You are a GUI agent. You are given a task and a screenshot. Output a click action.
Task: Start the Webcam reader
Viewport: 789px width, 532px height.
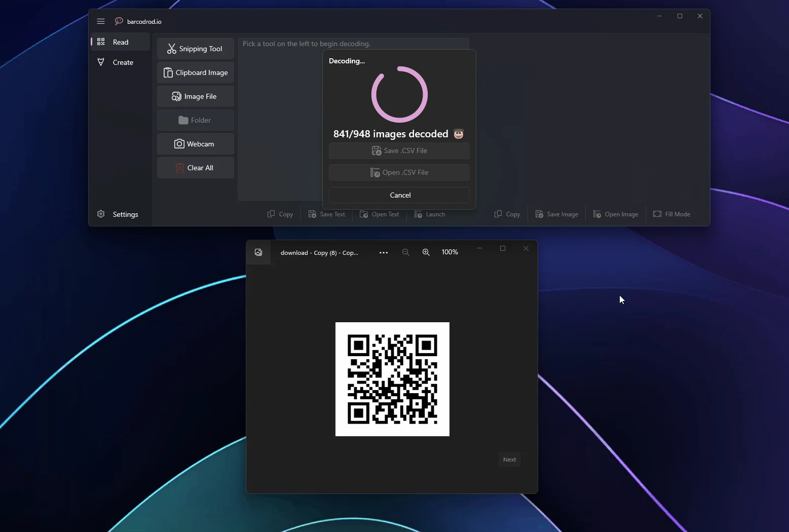pyautogui.click(x=196, y=144)
